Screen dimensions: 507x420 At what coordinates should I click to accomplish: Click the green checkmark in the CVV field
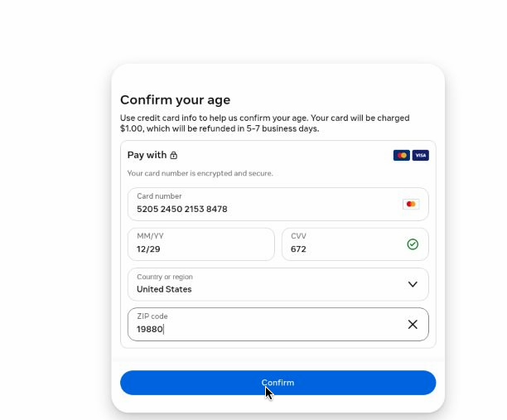tap(413, 244)
